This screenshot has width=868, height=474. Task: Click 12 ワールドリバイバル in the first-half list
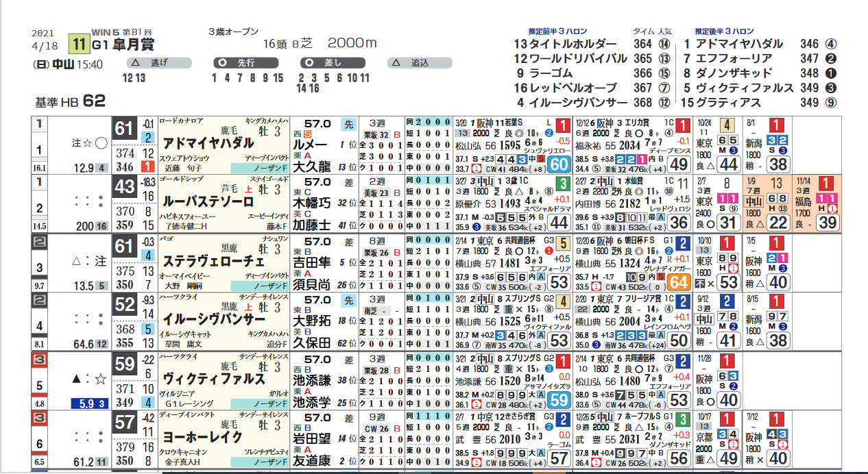[570, 59]
